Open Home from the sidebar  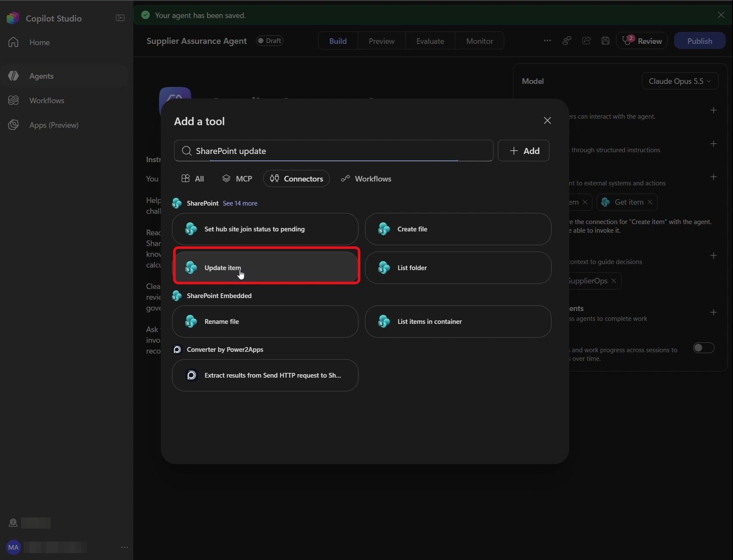pos(39,42)
